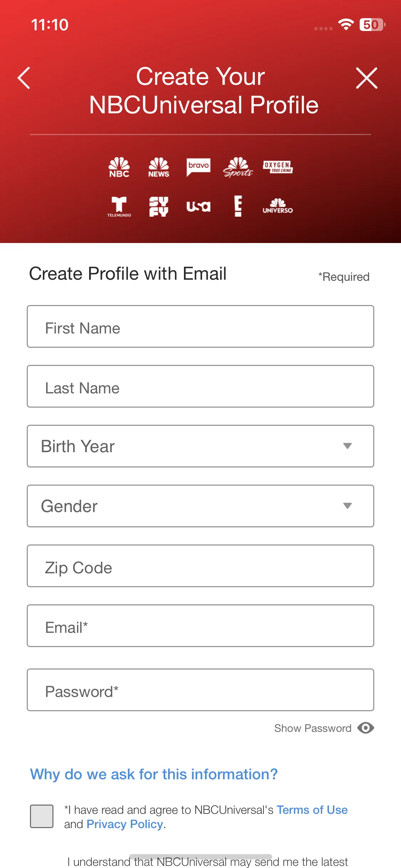Tap the SYFY logo
401x868 pixels.
[x=159, y=207]
